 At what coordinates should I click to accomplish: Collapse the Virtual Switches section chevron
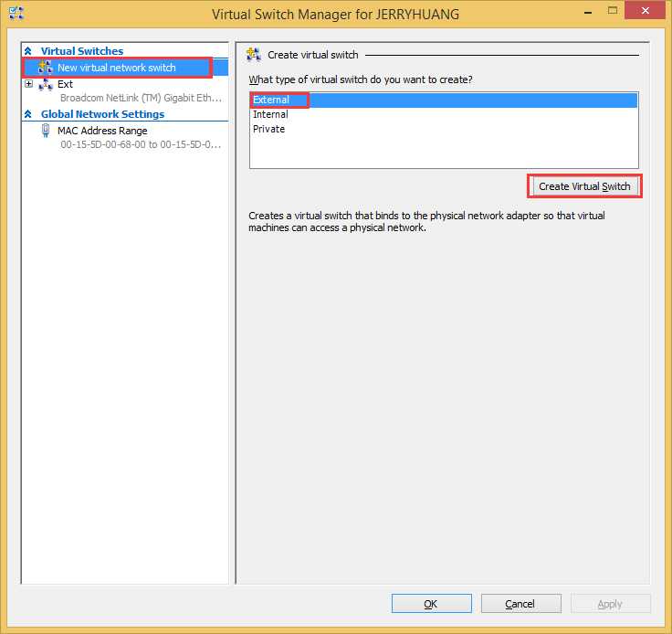pyautogui.click(x=28, y=51)
